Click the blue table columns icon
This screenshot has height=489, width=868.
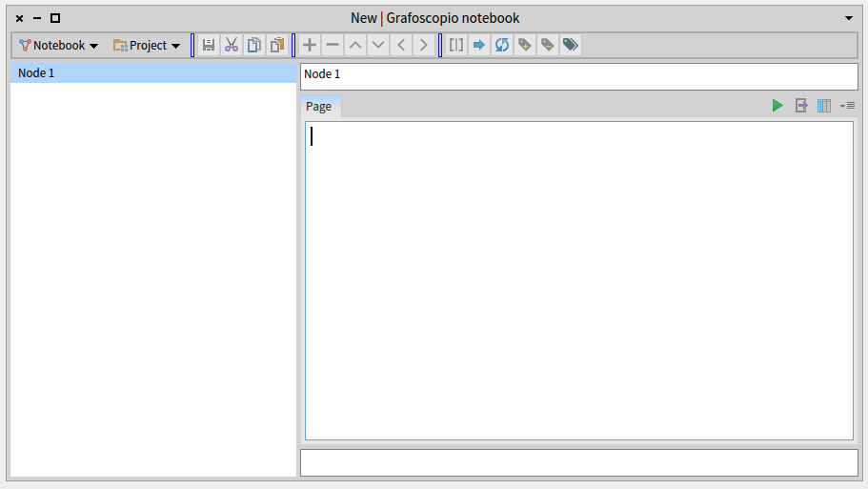coord(824,105)
